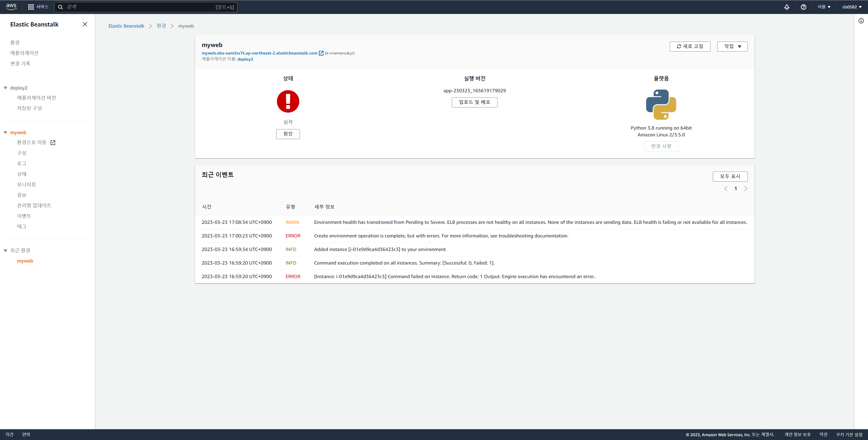Image resolution: width=868 pixels, height=440 pixels.
Task: Click the info panel icon at right edge
Action: (861, 21)
